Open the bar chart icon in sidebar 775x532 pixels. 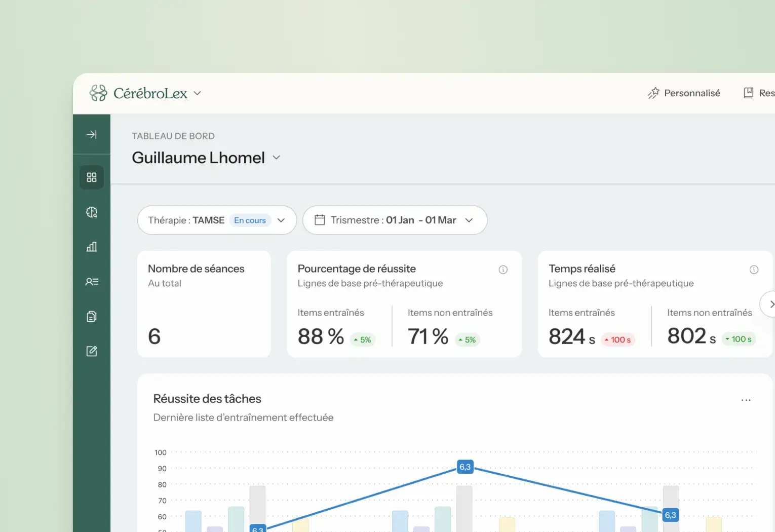click(92, 247)
